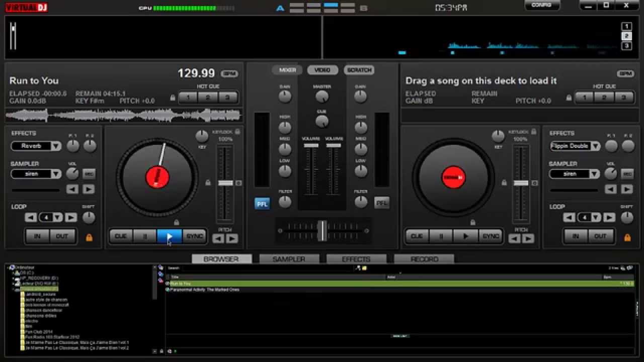The width and height of the screenshot is (644, 362).
Task: Toggle keylock on the left deck
Action: [x=237, y=132]
